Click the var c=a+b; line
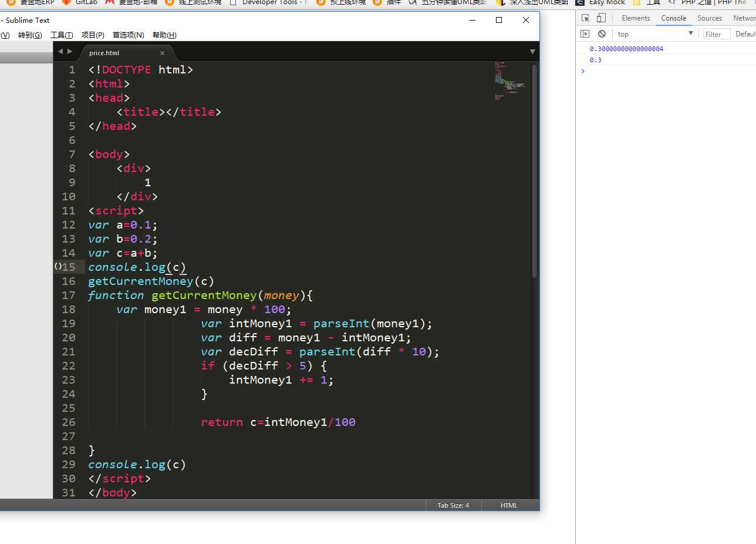The width and height of the screenshot is (756, 544). click(x=123, y=253)
